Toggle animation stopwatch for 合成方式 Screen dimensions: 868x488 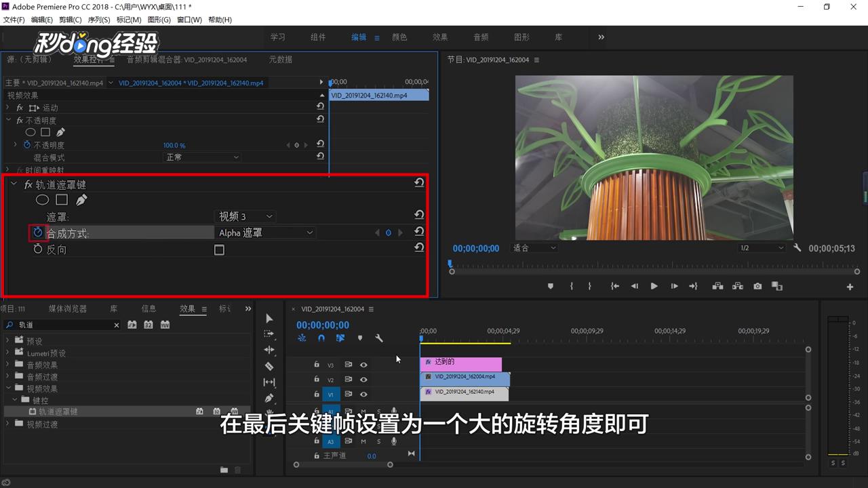(38, 232)
